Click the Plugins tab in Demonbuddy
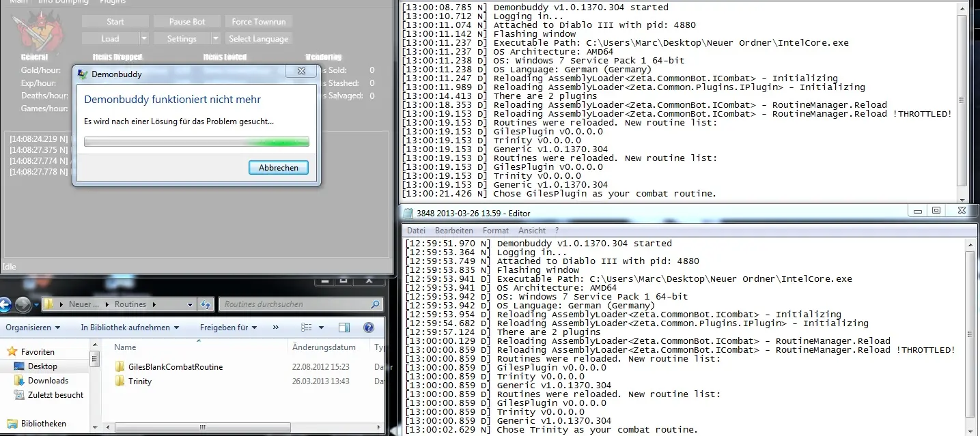Image resolution: width=980 pixels, height=436 pixels. (113, 2)
